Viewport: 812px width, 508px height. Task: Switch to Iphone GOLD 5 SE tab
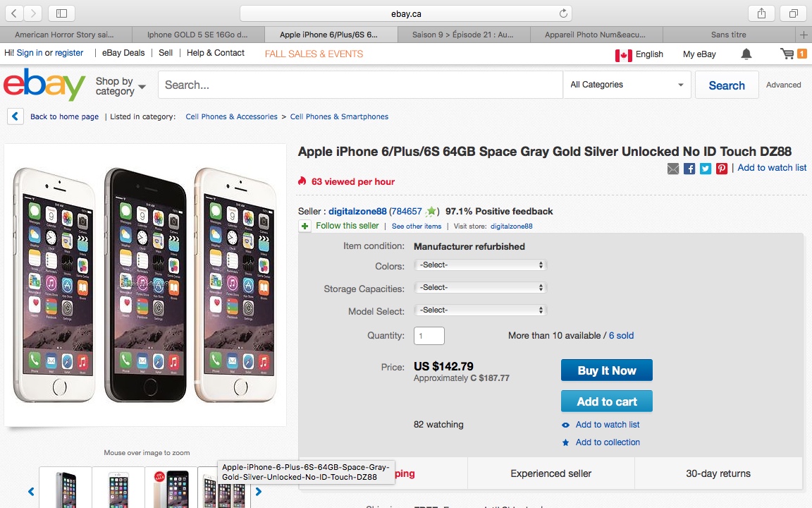197,35
